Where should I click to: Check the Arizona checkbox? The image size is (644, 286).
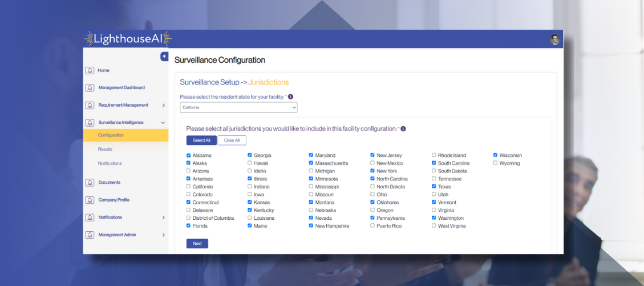tap(188, 171)
